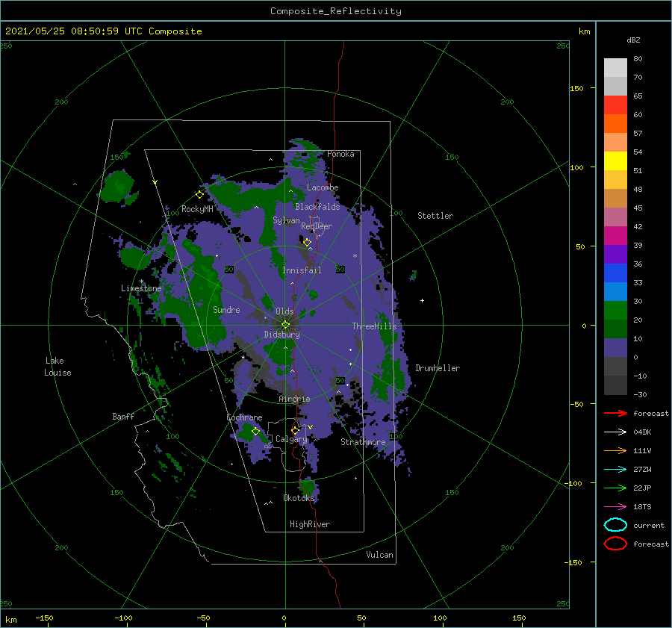Click the Lake Louise label
Image resolution: width=672 pixels, height=628 pixels.
[57, 367]
